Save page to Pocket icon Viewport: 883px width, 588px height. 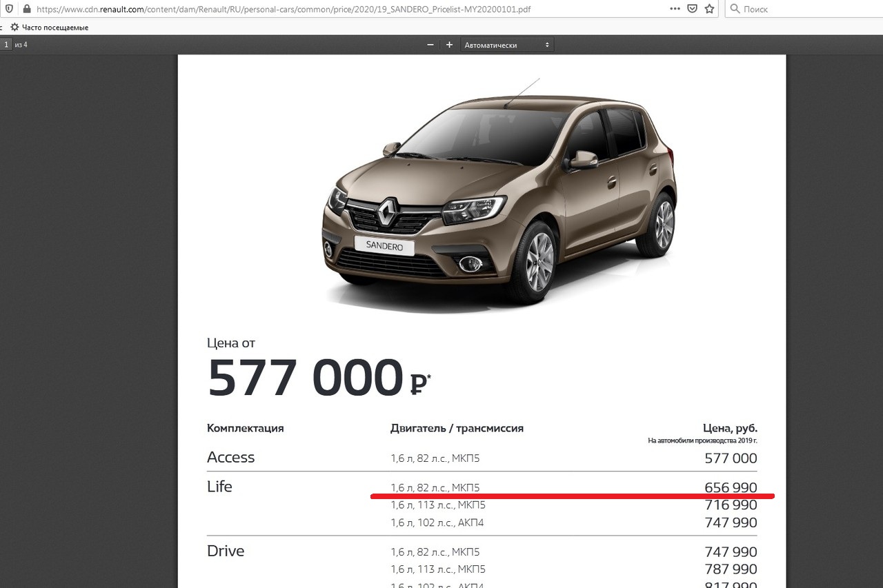693,9
